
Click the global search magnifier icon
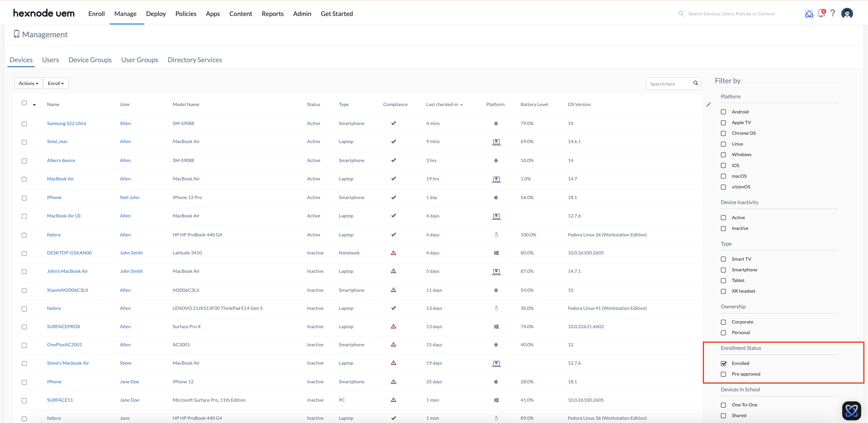pyautogui.click(x=681, y=14)
